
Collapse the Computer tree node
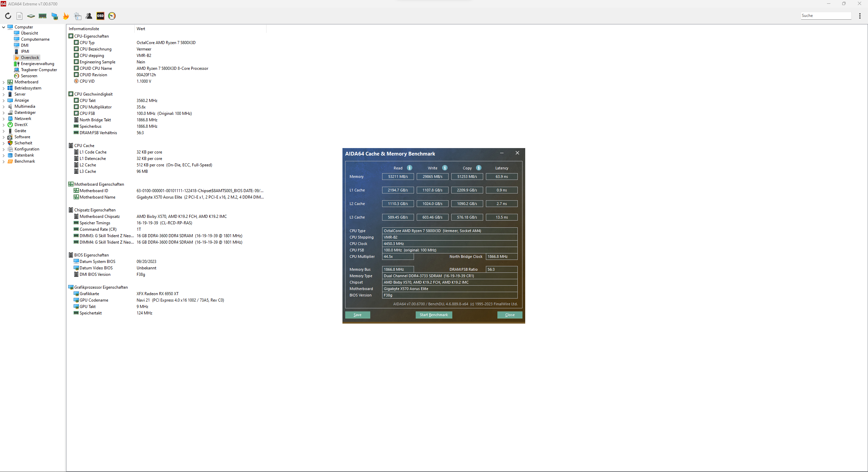(x=3, y=27)
